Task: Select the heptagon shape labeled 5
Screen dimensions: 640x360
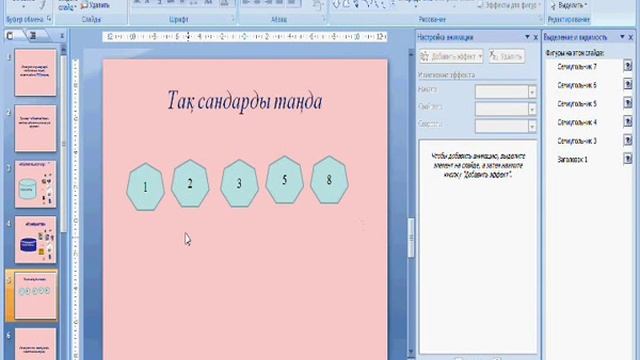Action: (x=284, y=180)
